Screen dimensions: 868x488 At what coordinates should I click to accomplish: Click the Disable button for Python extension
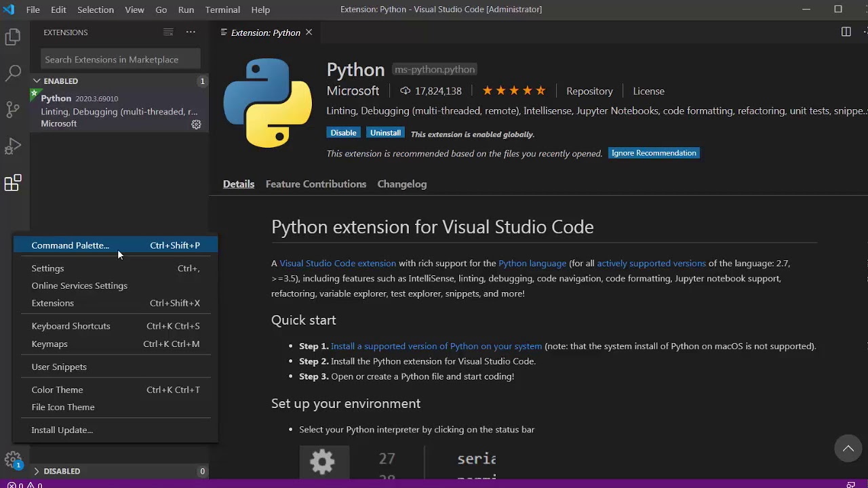click(343, 133)
